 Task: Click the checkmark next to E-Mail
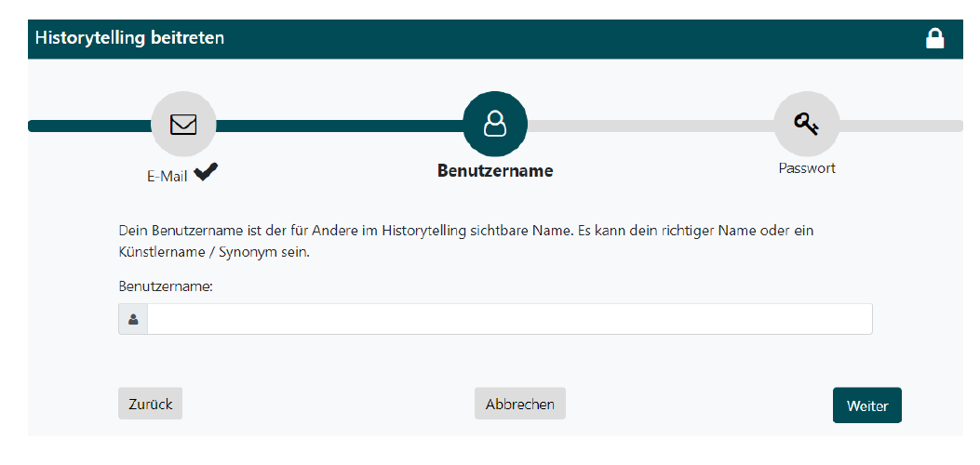[206, 172]
